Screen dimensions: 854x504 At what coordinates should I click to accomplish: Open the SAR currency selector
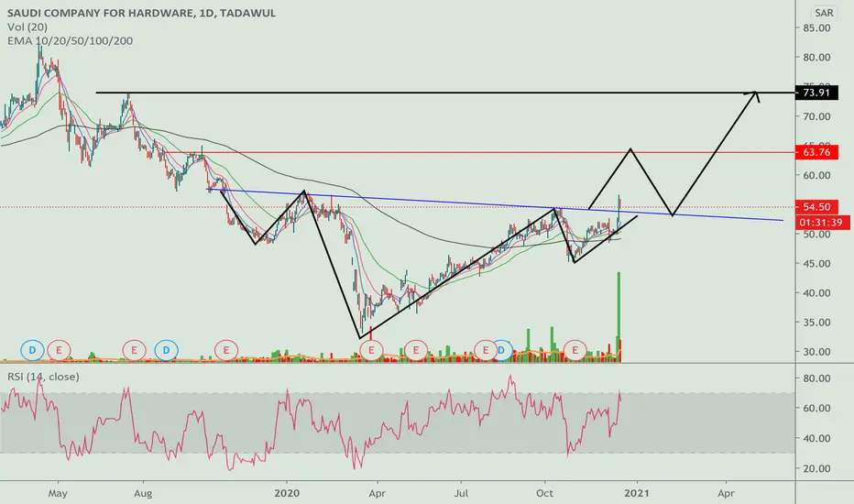tap(824, 13)
